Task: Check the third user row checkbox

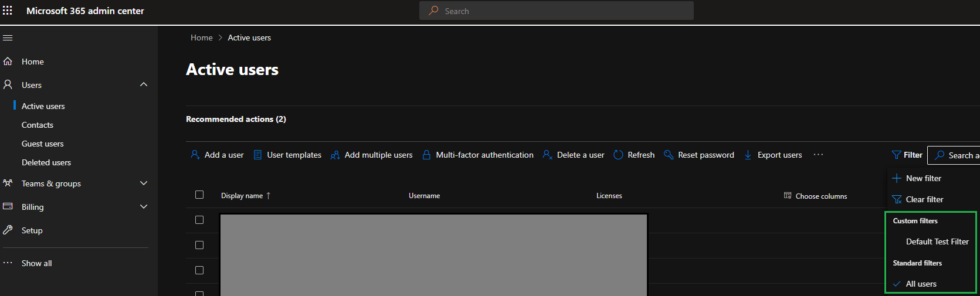Action: pos(199,270)
